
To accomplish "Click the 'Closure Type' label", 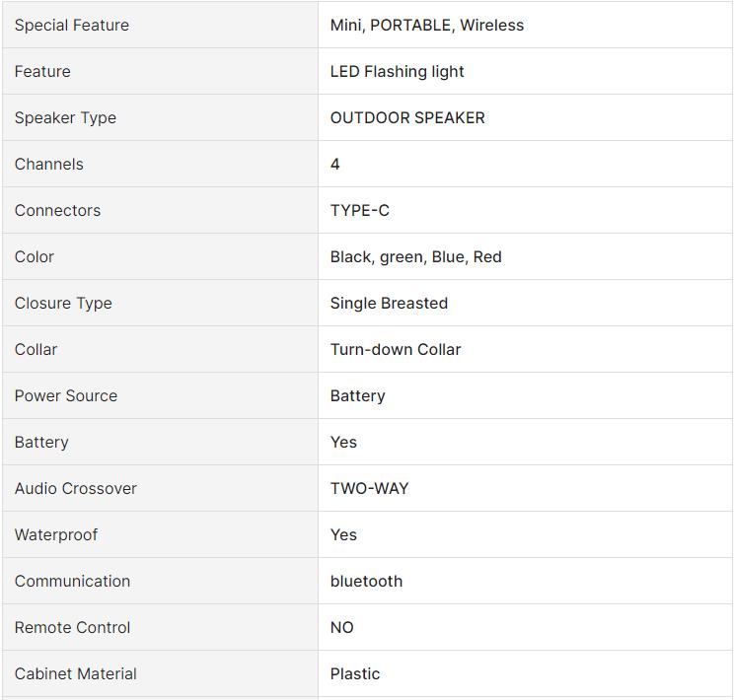I will click(x=63, y=303).
